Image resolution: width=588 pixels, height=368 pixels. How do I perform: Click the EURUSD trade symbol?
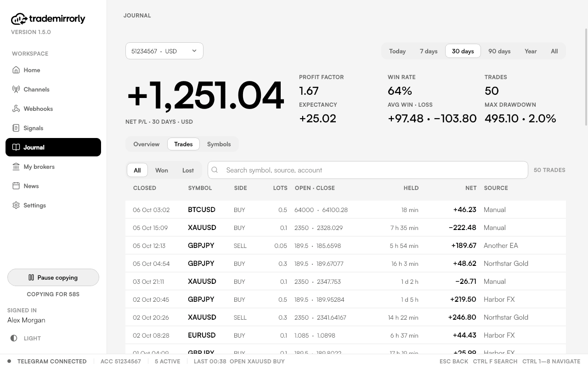[202, 335]
